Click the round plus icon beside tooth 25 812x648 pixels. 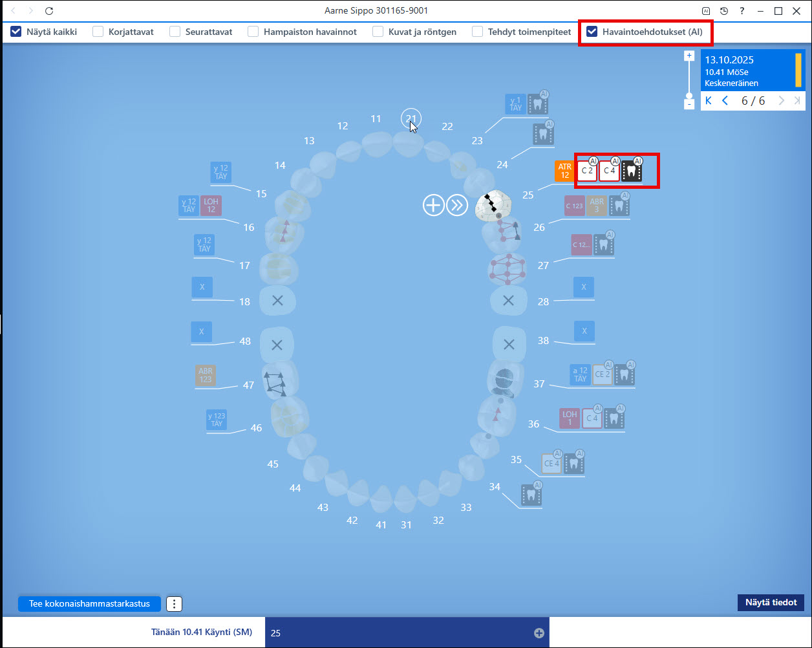[x=434, y=206]
